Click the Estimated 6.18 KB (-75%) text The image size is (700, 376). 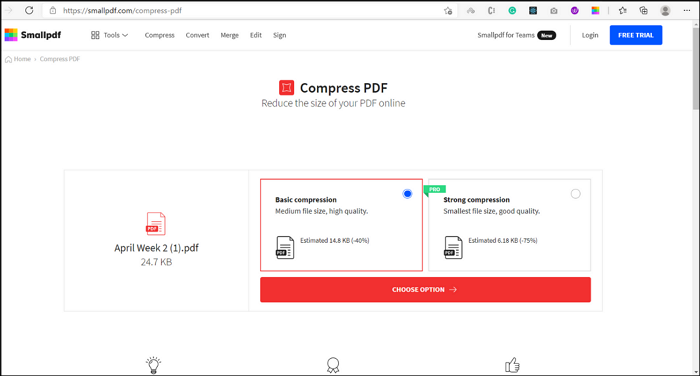[x=503, y=240]
